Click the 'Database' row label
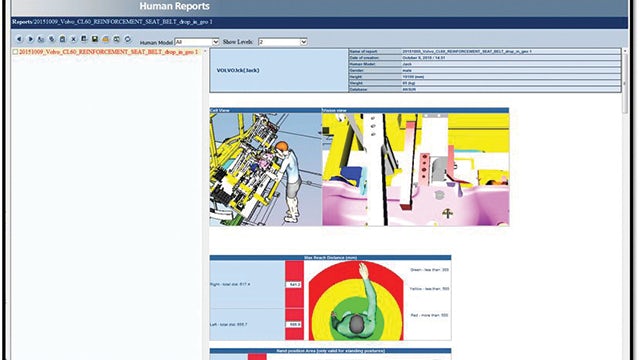Viewport: 640px width, 360px height. (x=358, y=89)
